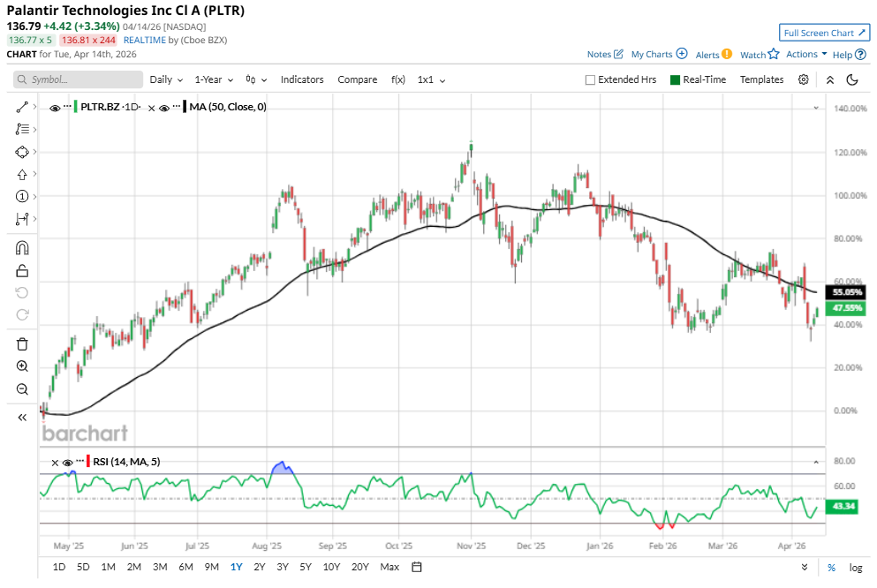This screenshot has width=877, height=588.
Task: Switch to dark mode with moon icon
Action: (x=852, y=79)
